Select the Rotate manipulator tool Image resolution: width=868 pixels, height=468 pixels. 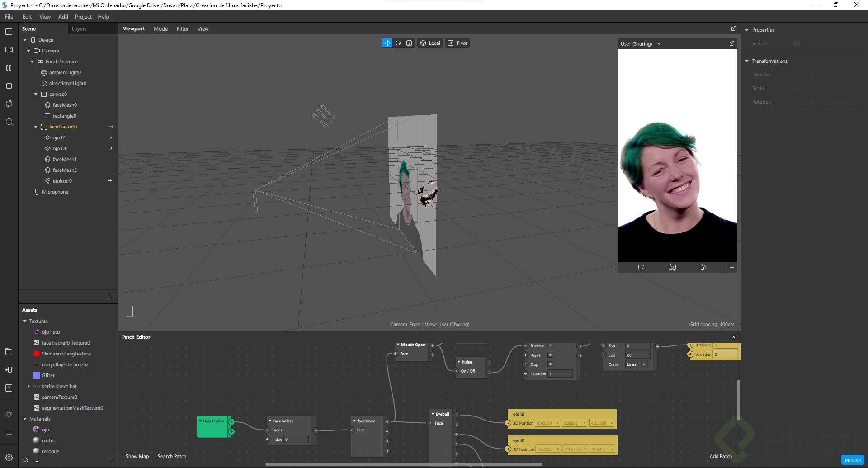tap(398, 43)
